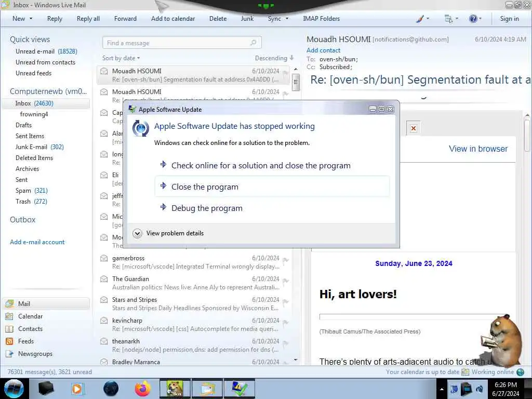Open the Spam folder

(x=31, y=190)
